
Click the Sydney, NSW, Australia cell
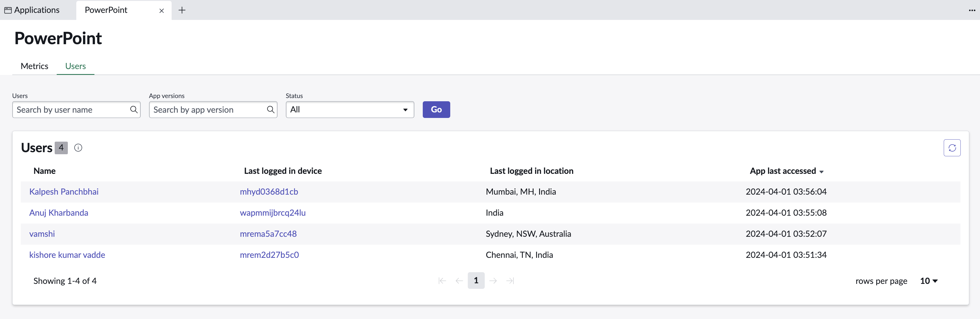[528, 234]
